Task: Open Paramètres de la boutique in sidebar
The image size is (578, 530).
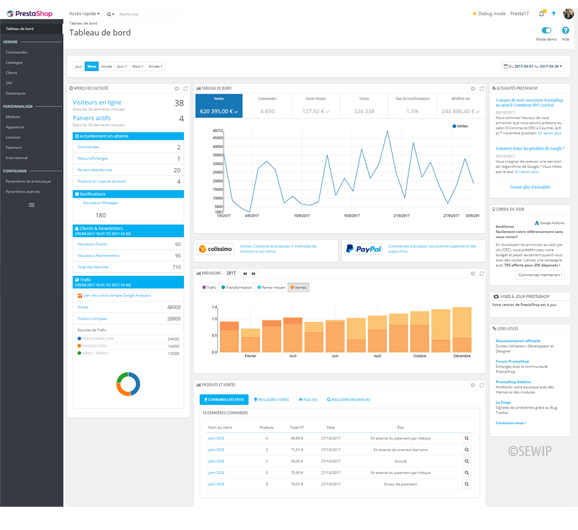Action: point(28,182)
